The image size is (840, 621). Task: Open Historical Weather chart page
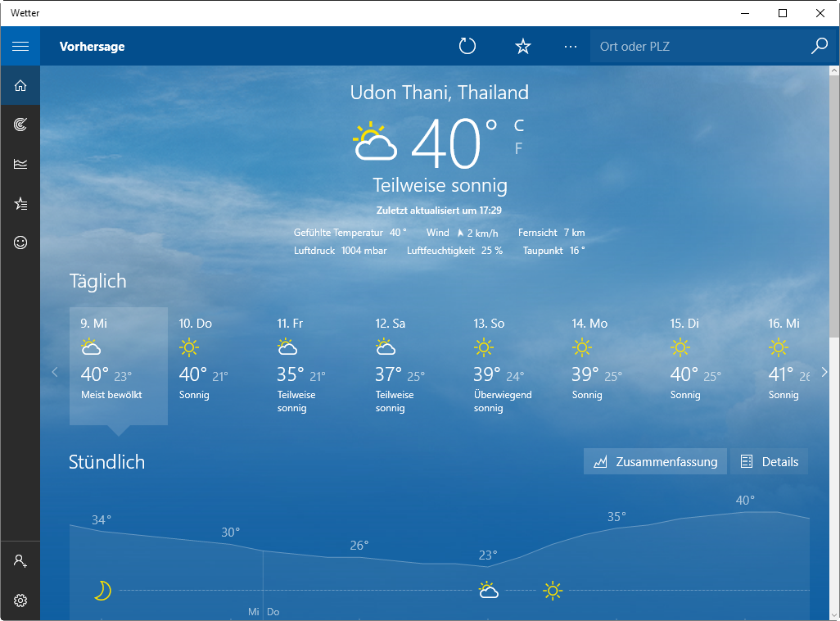pos(20,164)
